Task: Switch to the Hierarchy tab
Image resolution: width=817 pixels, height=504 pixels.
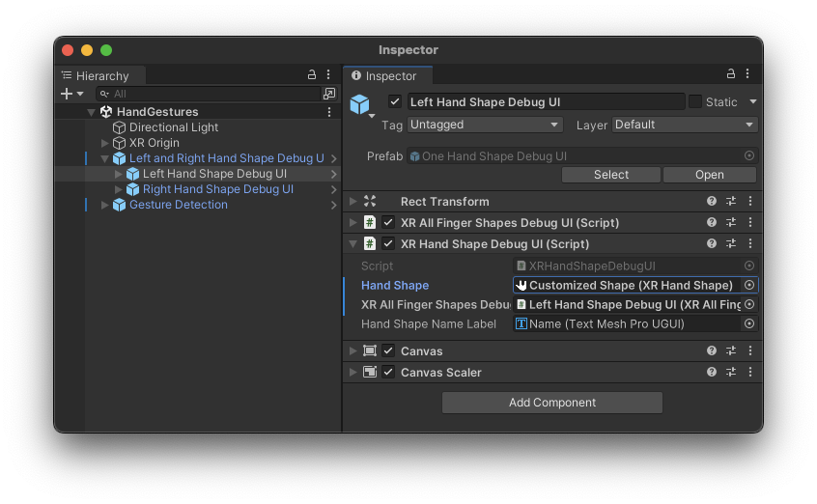Action: [101, 76]
